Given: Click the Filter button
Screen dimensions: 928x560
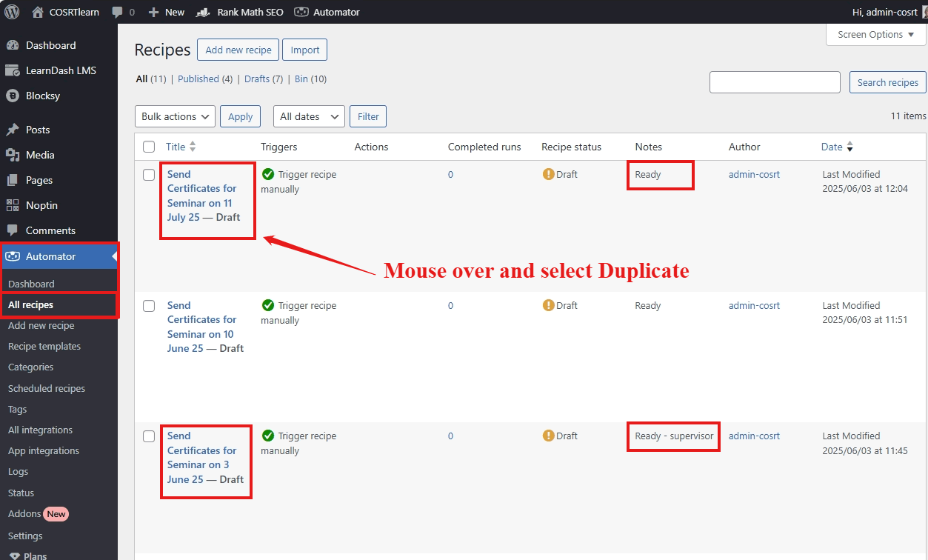Looking at the screenshot, I should pos(368,116).
